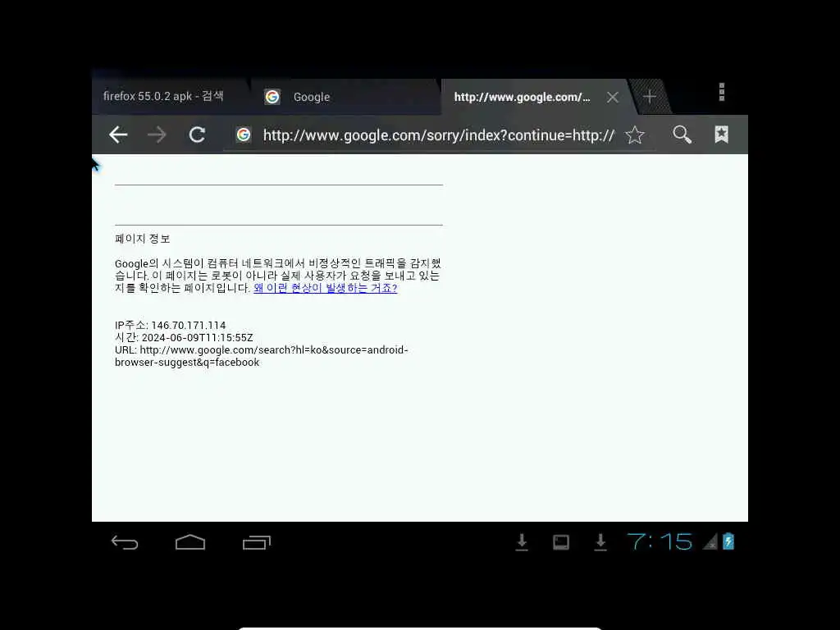Click the URL text ending q=facebook
Screen dimensions: 840x630
[262, 356]
